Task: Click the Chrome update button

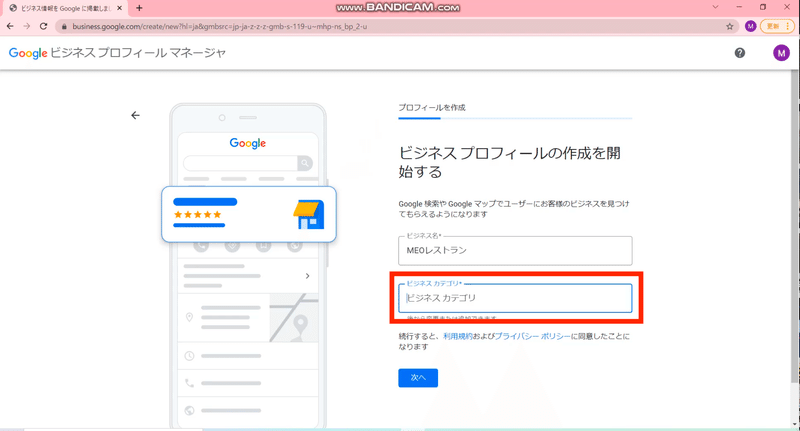Action: [x=777, y=26]
